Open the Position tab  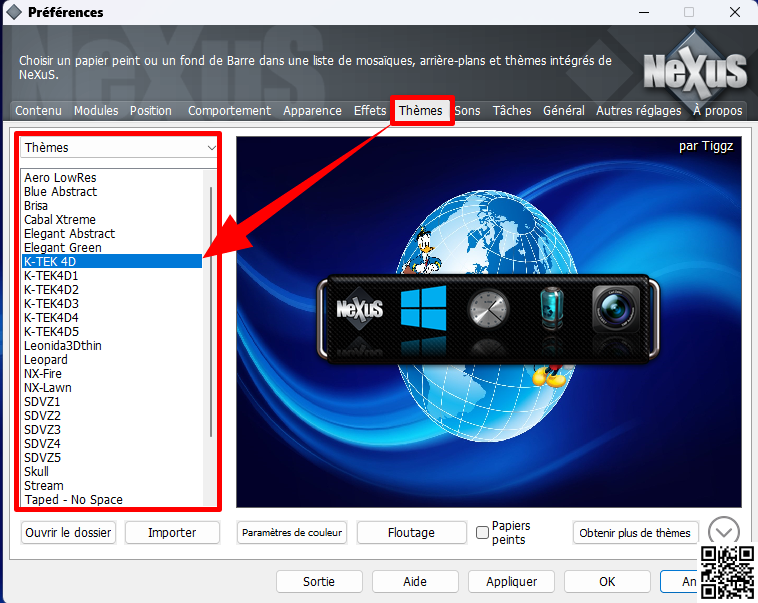151,111
